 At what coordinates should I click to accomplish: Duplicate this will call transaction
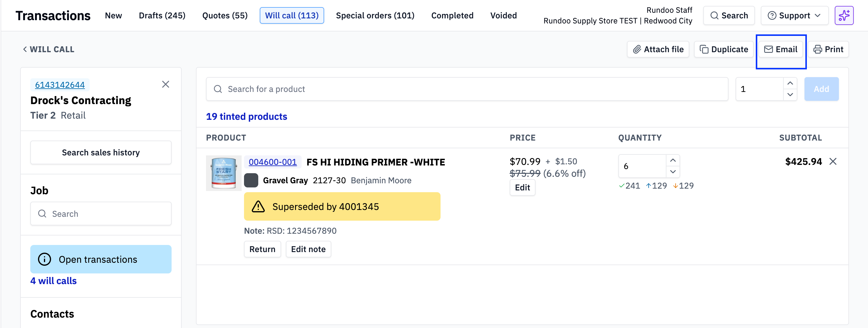[723, 50]
